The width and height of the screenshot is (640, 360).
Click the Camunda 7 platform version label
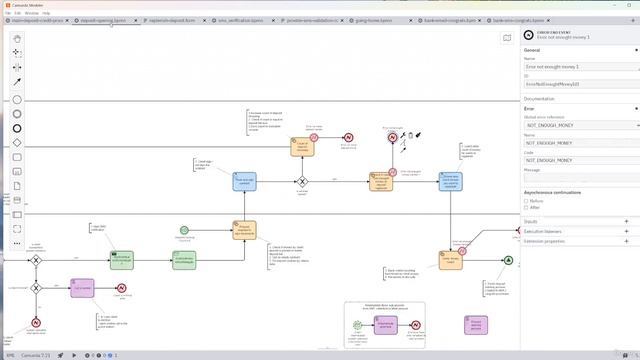pyautogui.click(x=36, y=356)
